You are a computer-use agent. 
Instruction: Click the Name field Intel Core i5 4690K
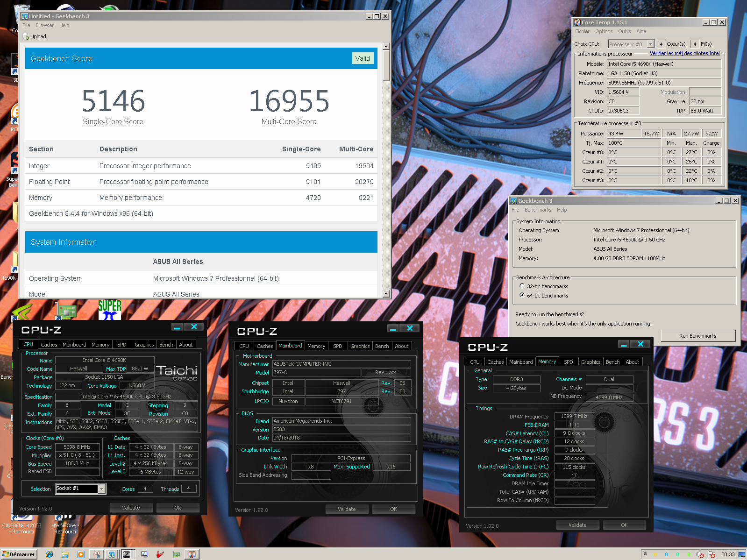point(105,360)
